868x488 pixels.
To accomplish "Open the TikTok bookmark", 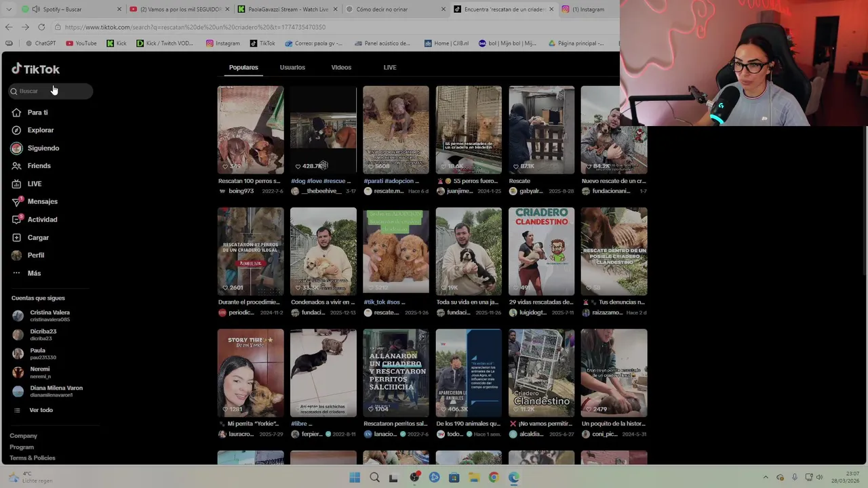I will 262,43.
